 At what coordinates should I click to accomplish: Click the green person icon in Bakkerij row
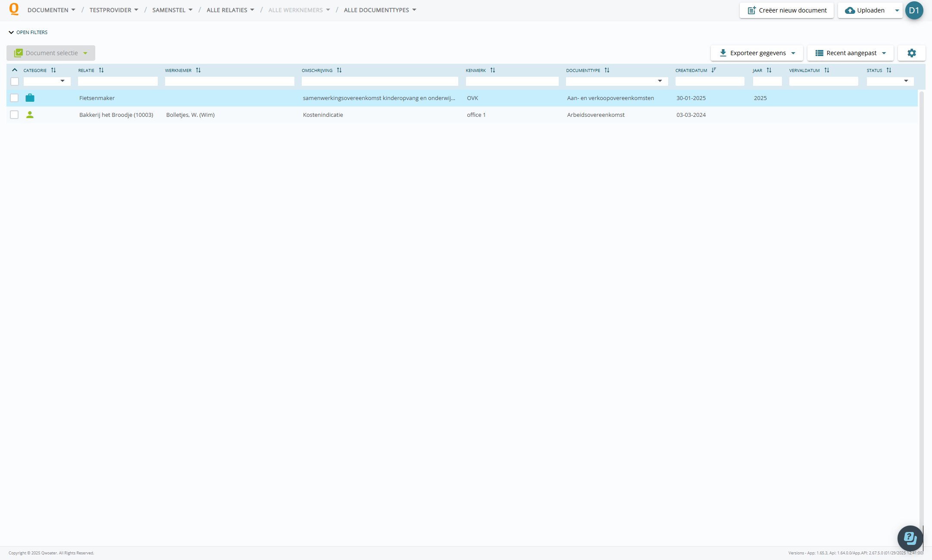(x=30, y=115)
